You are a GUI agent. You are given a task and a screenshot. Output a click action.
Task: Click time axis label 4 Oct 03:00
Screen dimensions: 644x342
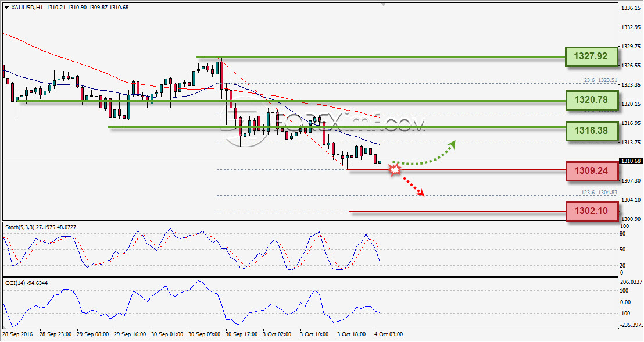388,334
